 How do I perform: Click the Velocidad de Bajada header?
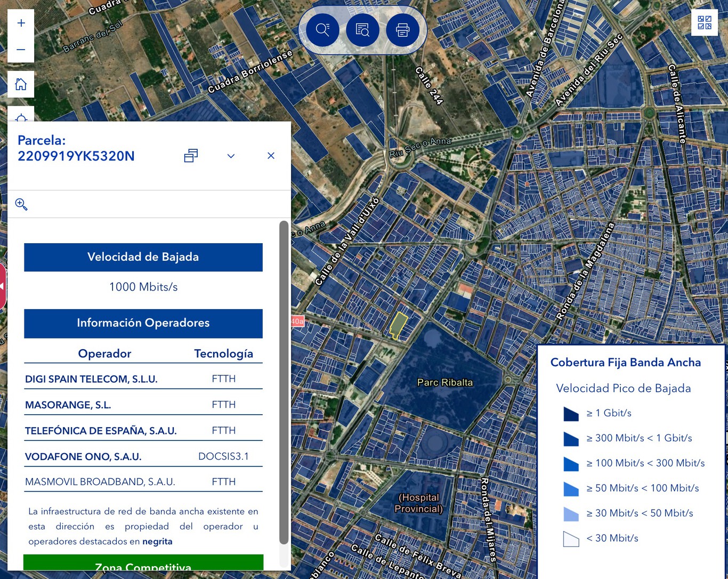pos(143,257)
